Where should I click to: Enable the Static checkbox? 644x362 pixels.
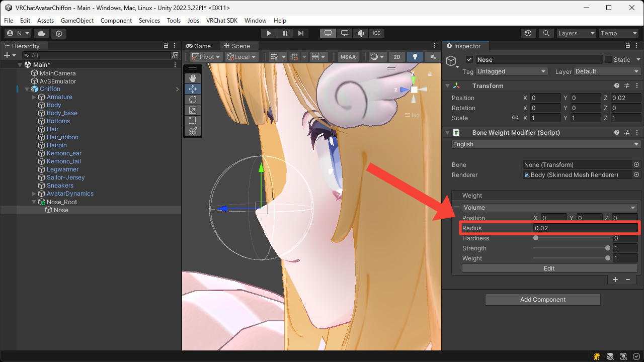608,59
